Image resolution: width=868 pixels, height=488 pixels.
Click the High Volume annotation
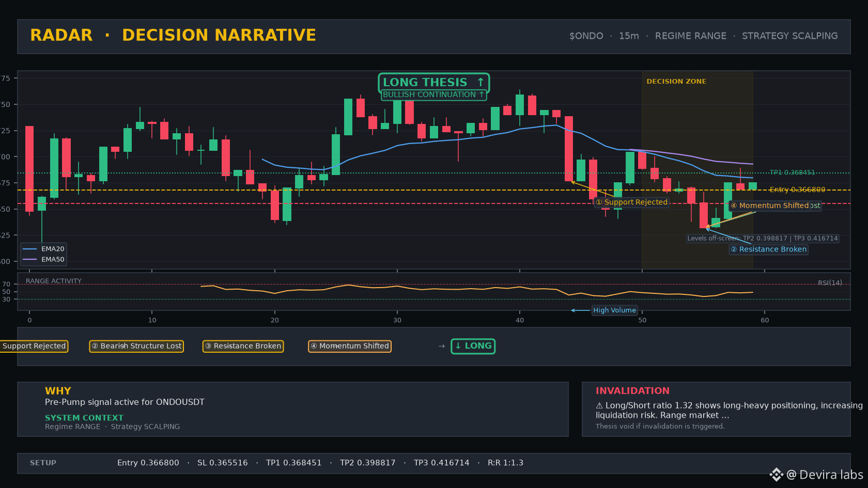[x=614, y=310]
